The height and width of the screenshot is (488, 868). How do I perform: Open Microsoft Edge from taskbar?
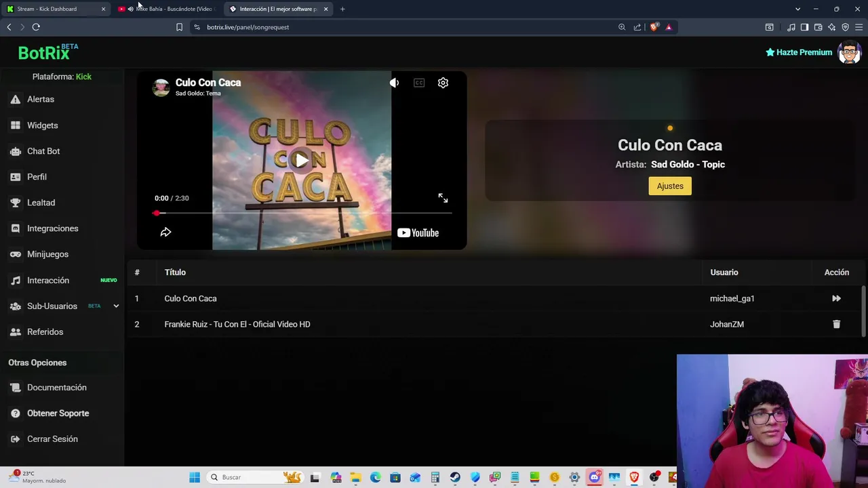coord(375,477)
